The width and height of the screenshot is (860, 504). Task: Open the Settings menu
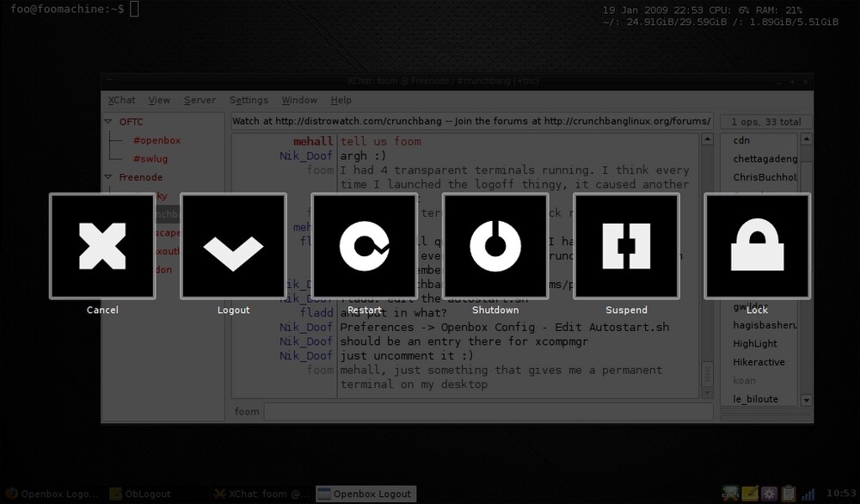point(249,100)
